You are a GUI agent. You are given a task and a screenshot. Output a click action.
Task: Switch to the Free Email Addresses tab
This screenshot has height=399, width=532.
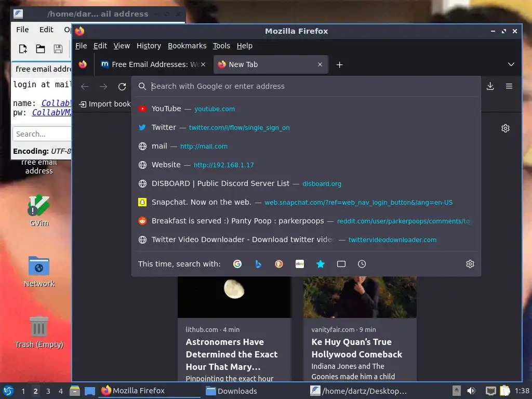pyautogui.click(x=153, y=64)
